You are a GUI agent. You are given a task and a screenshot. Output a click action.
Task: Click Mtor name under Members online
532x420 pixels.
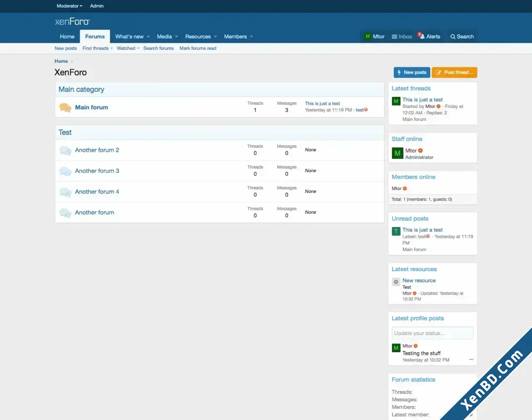(397, 189)
